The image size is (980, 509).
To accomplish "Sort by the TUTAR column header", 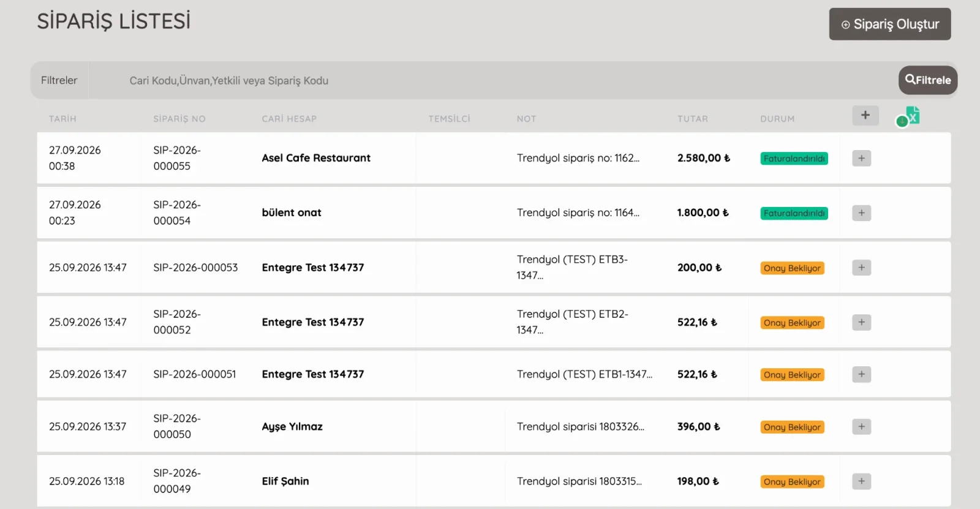I will [692, 119].
